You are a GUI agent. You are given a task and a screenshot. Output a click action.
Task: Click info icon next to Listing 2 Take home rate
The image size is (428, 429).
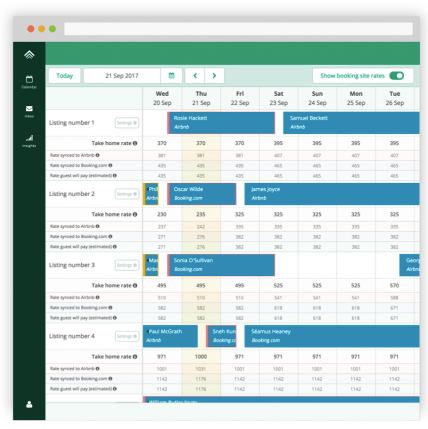[135, 214]
